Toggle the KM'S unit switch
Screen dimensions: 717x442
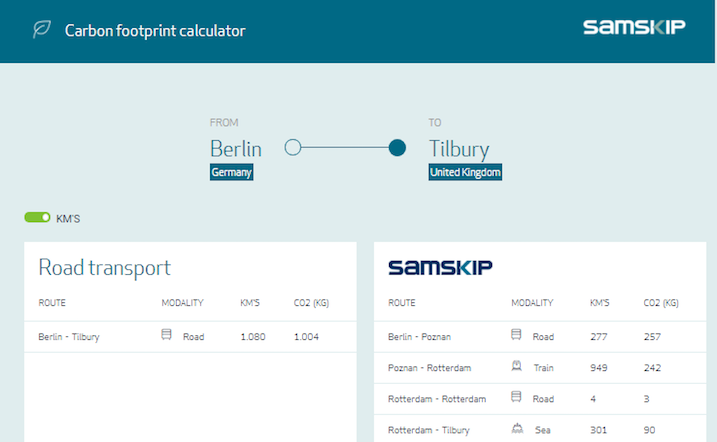[38, 217]
